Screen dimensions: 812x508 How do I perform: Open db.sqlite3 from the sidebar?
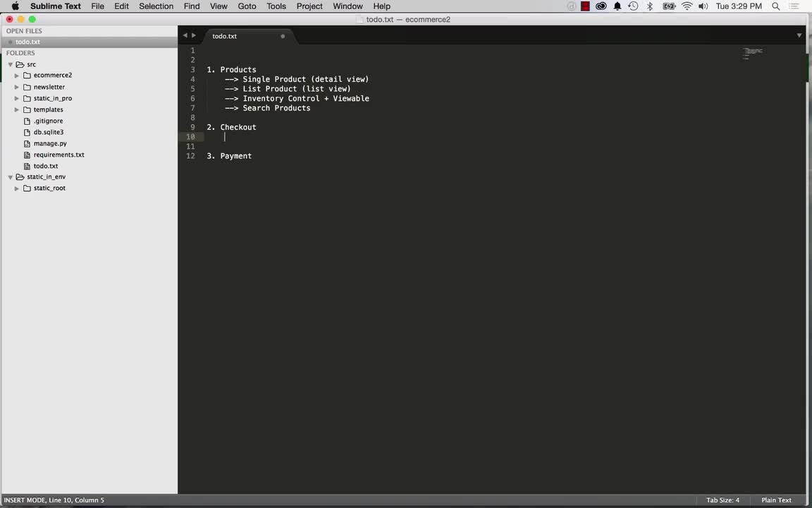[49, 133]
